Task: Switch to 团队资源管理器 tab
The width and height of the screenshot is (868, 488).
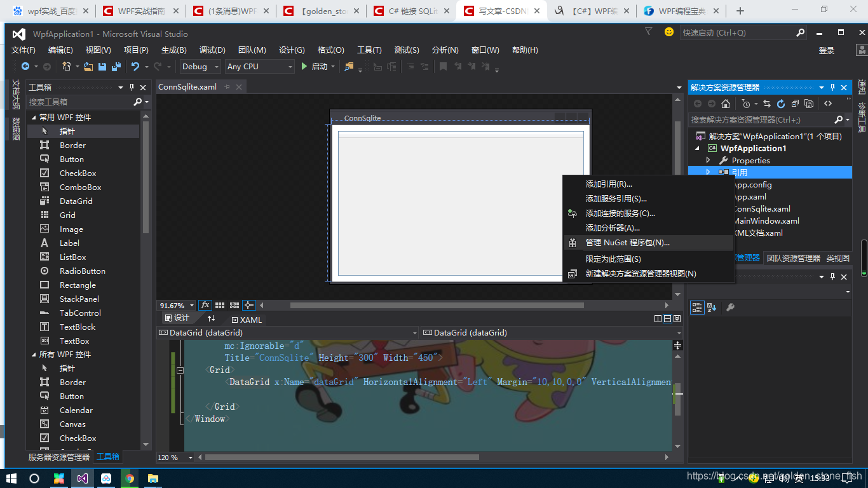Action: [x=794, y=258]
